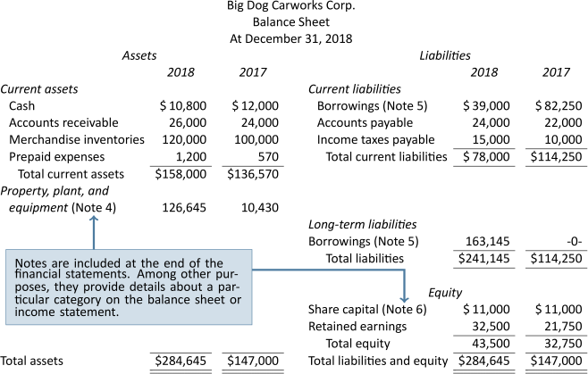Select the $ 10,800 cash value
This screenshot has width=588, height=374.
coord(183,106)
